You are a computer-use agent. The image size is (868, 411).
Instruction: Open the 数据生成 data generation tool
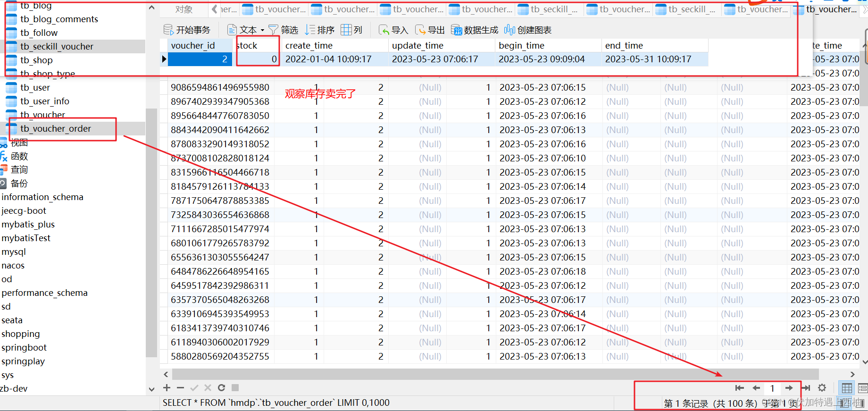pyautogui.click(x=475, y=30)
